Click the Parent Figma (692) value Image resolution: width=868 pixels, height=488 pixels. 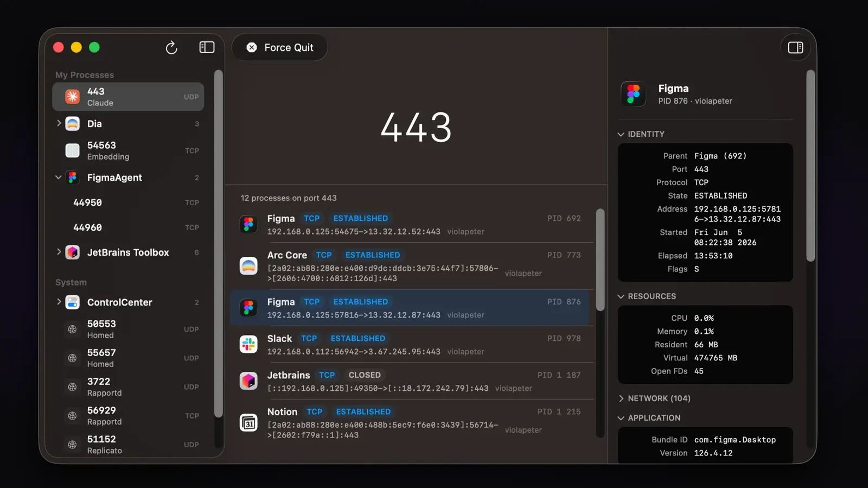click(x=720, y=156)
